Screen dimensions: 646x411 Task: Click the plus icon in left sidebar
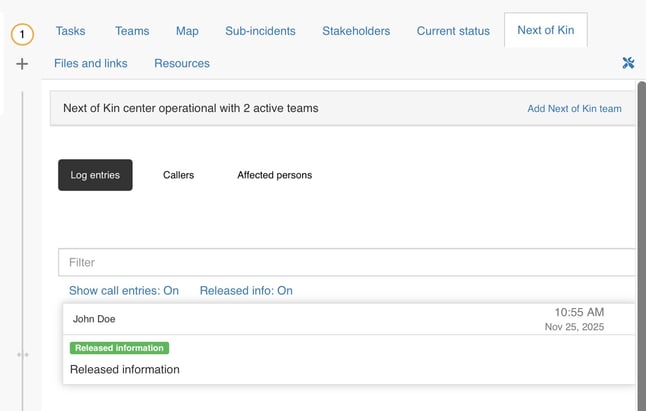[x=22, y=64]
